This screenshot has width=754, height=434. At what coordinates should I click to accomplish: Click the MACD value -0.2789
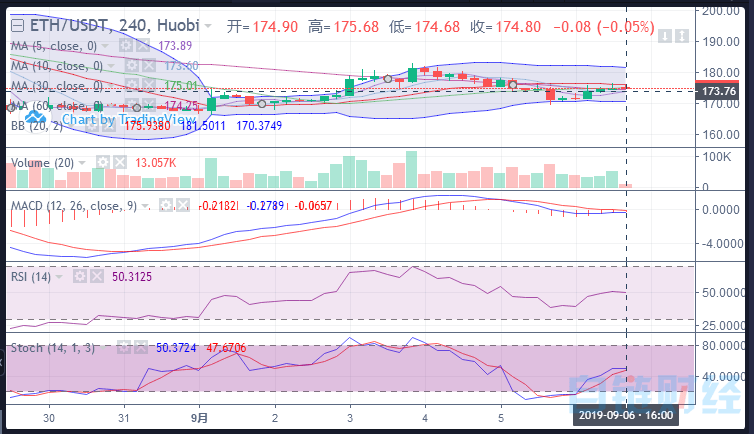click(x=265, y=206)
